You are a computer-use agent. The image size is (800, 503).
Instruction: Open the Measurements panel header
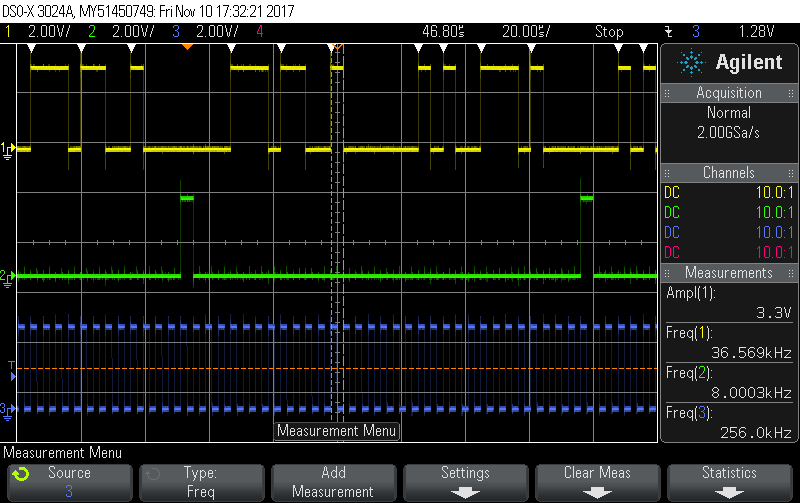click(x=729, y=272)
